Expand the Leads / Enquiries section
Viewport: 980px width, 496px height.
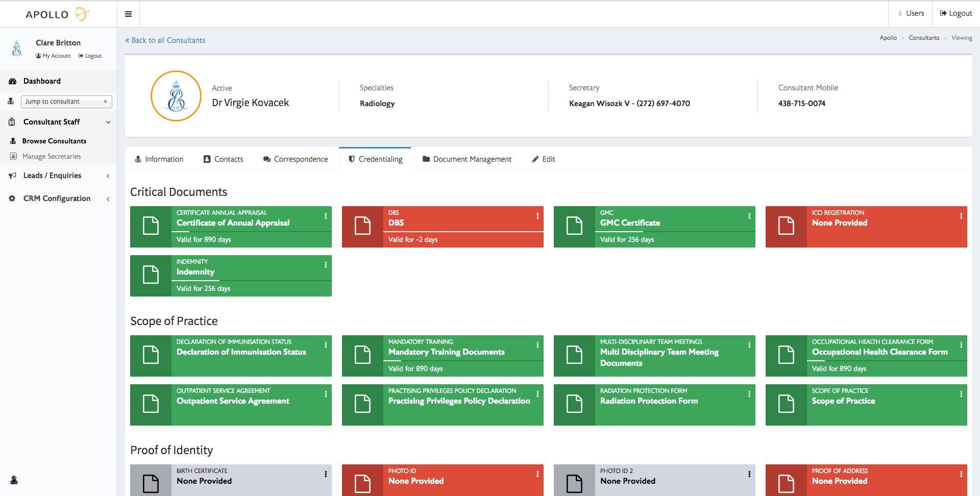click(58, 176)
